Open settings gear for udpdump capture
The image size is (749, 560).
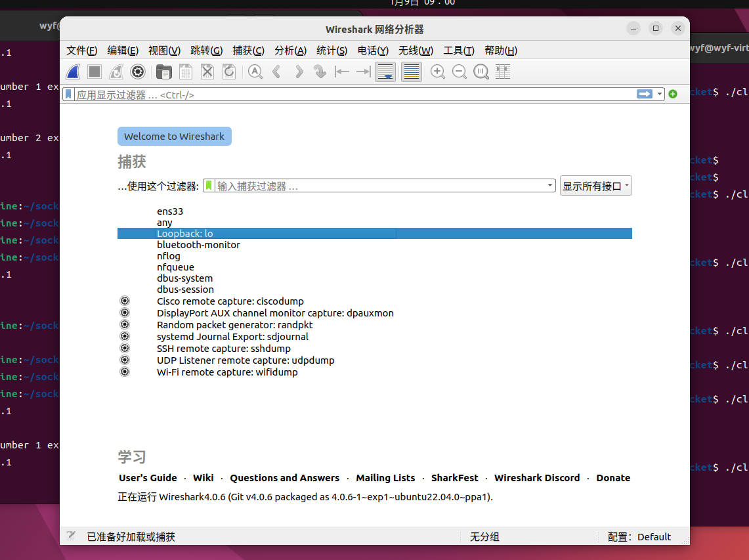pyautogui.click(x=125, y=360)
